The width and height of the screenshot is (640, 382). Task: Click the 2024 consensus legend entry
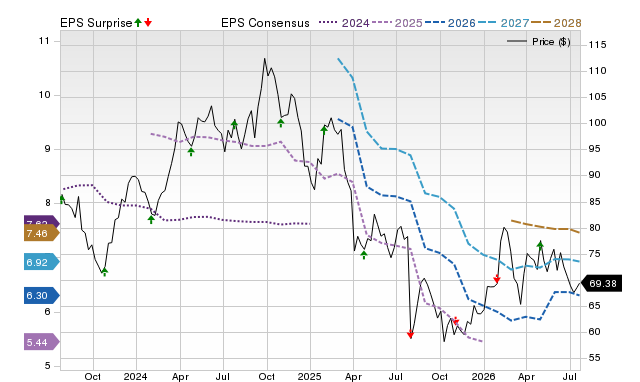pyautogui.click(x=344, y=23)
